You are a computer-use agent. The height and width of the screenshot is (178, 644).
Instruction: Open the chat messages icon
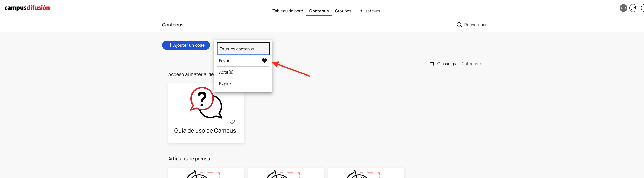(633, 8)
